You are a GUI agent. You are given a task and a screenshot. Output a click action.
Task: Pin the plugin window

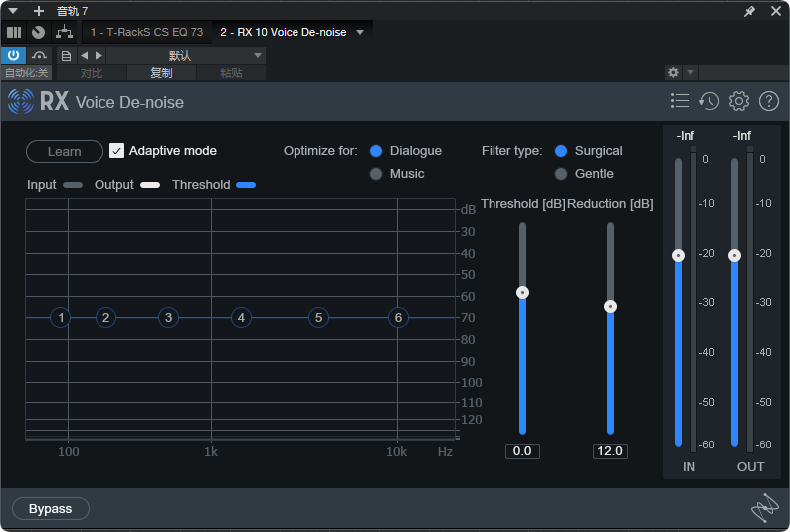749,11
